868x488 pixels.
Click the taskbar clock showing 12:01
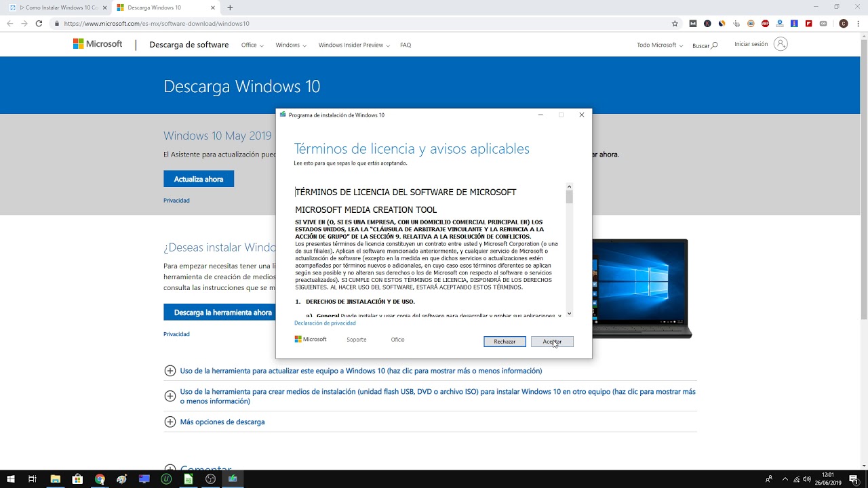tap(827, 479)
